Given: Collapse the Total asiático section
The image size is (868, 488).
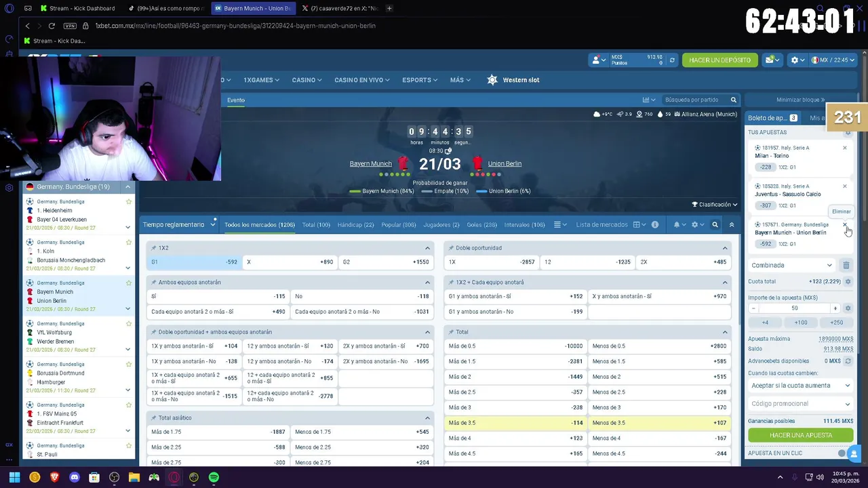Looking at the screenshot, I should coord(427,418).
